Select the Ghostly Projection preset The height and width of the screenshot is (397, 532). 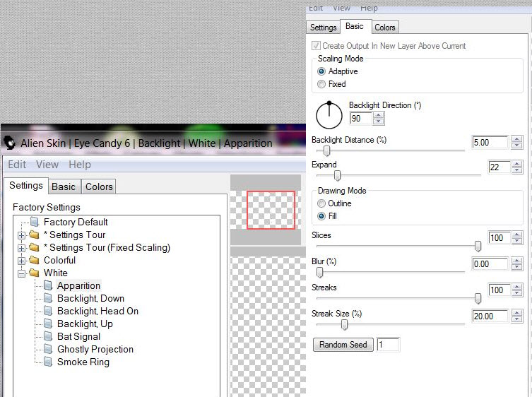point(95,349)
